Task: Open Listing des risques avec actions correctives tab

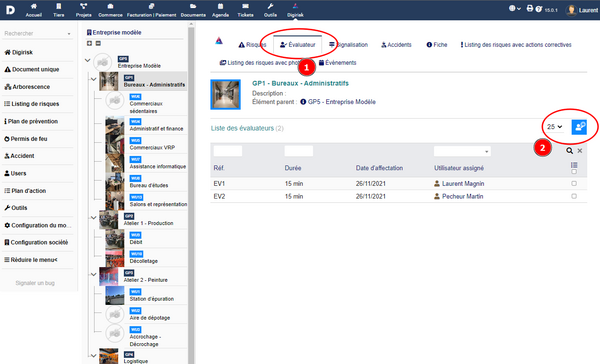Action: pos(516,45)
